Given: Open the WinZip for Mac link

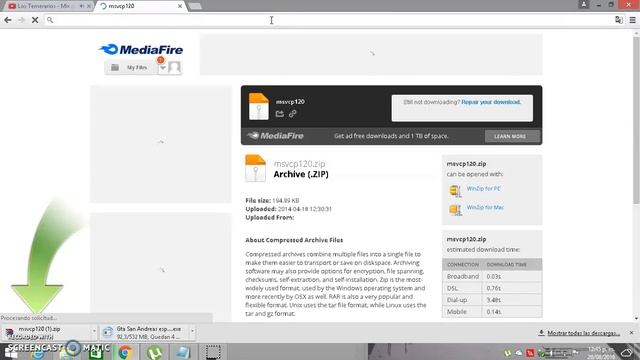Looking at the screenshot, I should pyautogui.click(x=485, y=207).
